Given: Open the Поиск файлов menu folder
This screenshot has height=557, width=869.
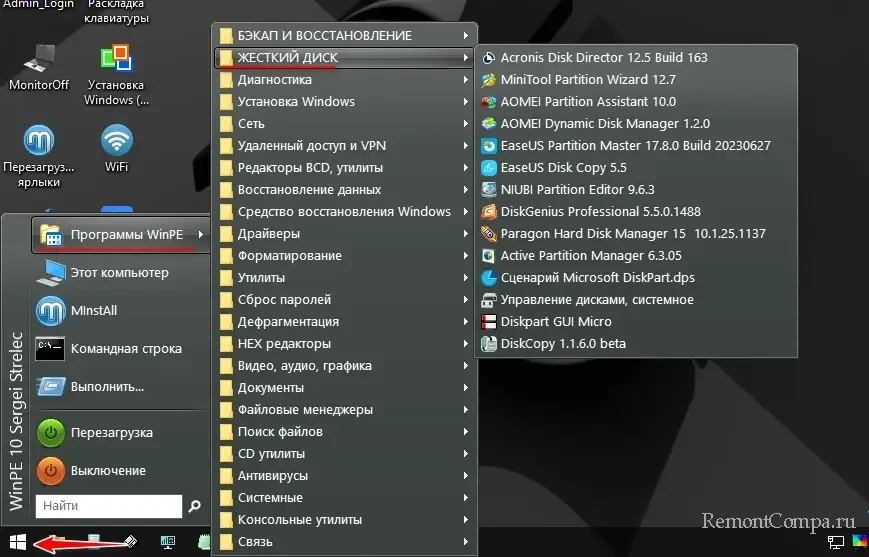Looking at the screenshot, I should [345, 432].
